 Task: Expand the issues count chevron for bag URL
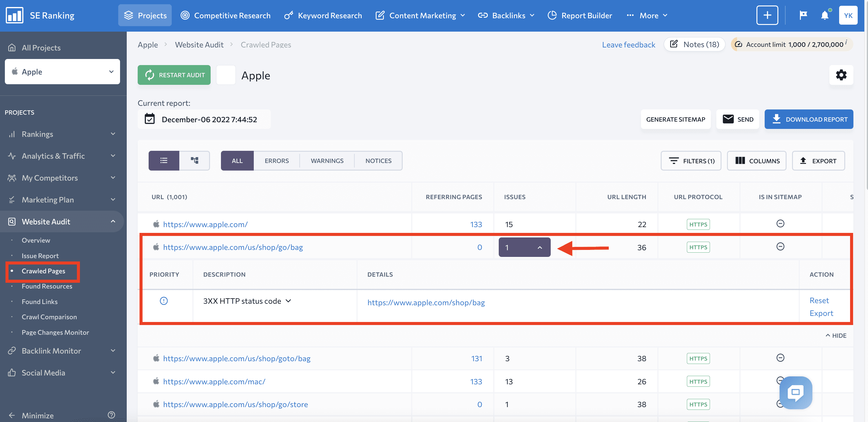click(x=539, y=247)
